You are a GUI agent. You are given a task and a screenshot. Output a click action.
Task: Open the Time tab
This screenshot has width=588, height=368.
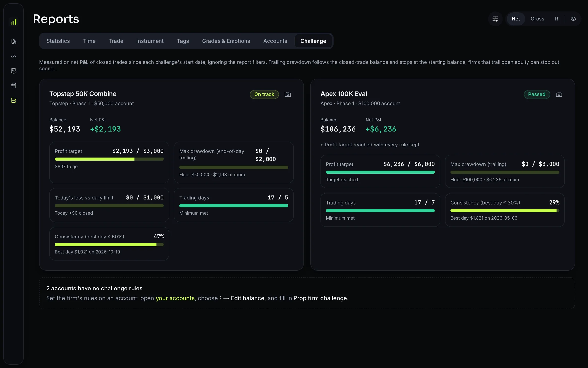point(89,41)
